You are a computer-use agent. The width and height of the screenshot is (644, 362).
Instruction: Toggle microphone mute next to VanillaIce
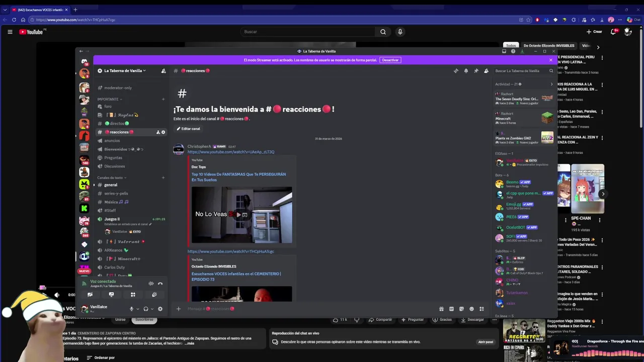[x=131, y=309]
